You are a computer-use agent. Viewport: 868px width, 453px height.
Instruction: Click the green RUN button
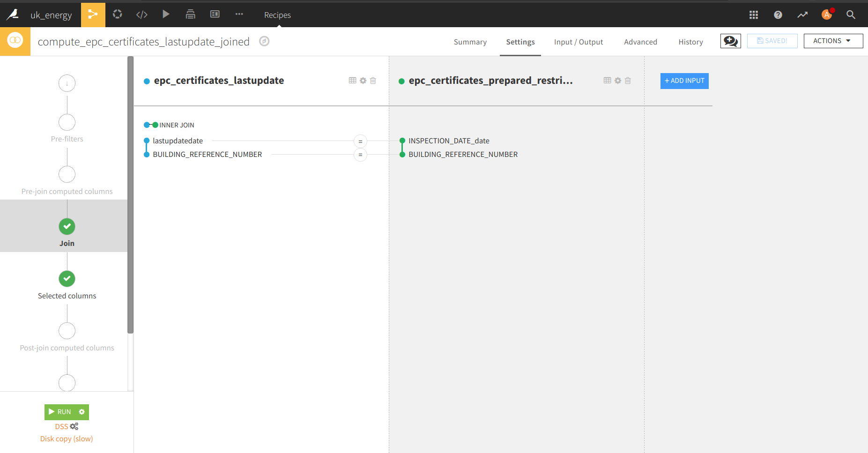pos(61,412)
